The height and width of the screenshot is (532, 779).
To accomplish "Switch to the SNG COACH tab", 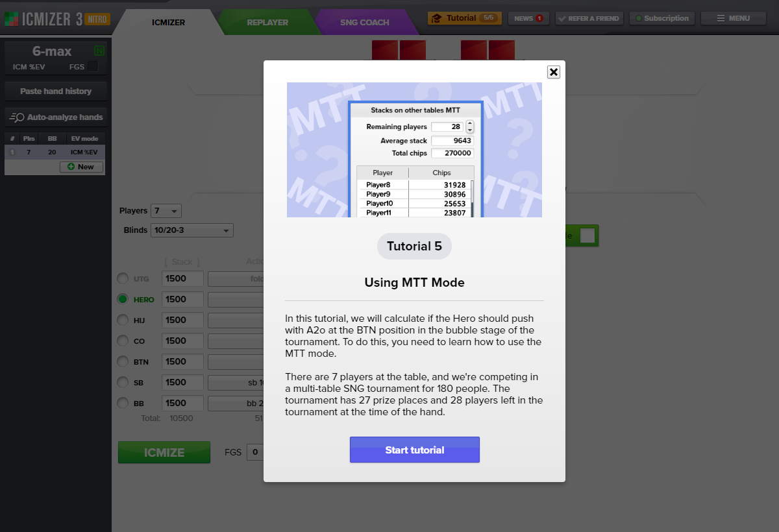I will click(x=365, y=22).
